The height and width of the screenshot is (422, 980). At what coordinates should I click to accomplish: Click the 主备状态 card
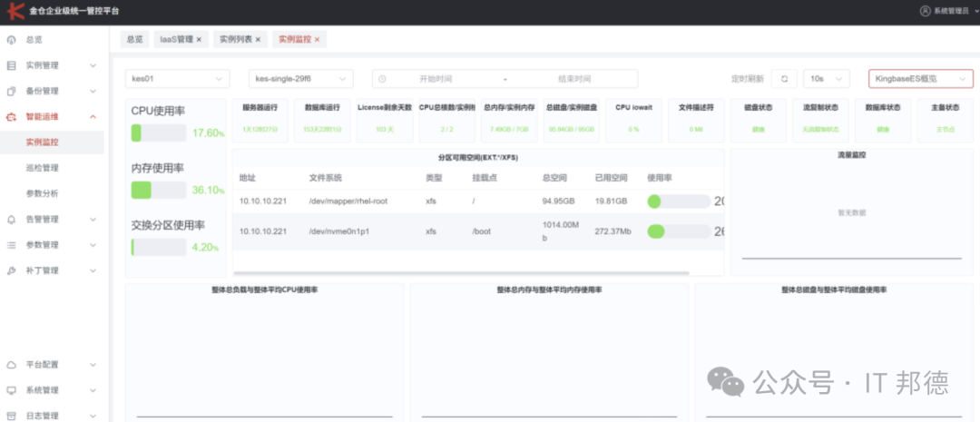coord(946,121)
